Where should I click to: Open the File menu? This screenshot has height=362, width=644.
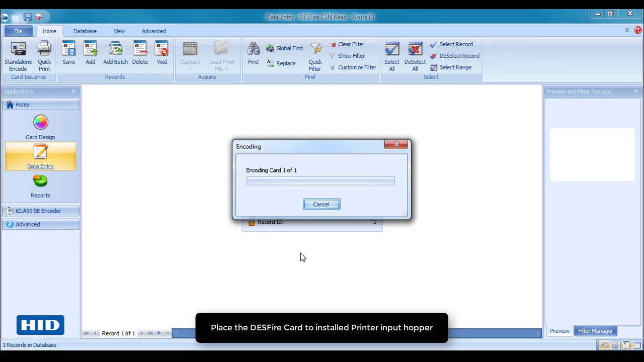point(18,31)
